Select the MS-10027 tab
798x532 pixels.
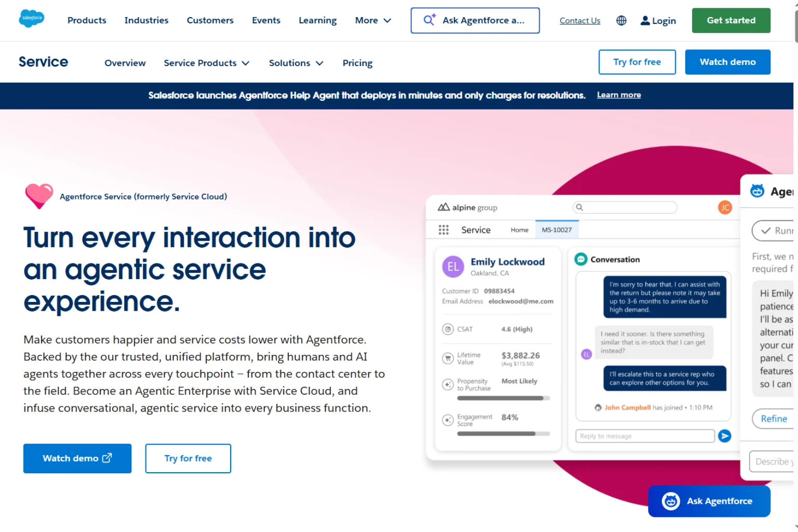pos(556,230)
